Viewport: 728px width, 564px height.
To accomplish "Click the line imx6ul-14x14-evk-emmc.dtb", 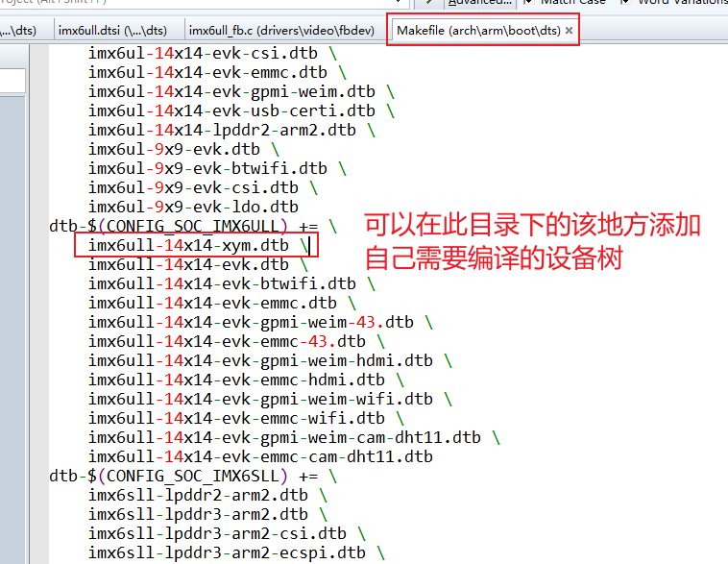I will point(217,72).
